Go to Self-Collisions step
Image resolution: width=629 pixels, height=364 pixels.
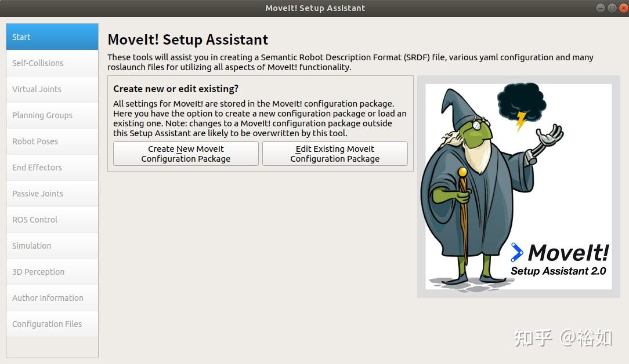[52, 63]
